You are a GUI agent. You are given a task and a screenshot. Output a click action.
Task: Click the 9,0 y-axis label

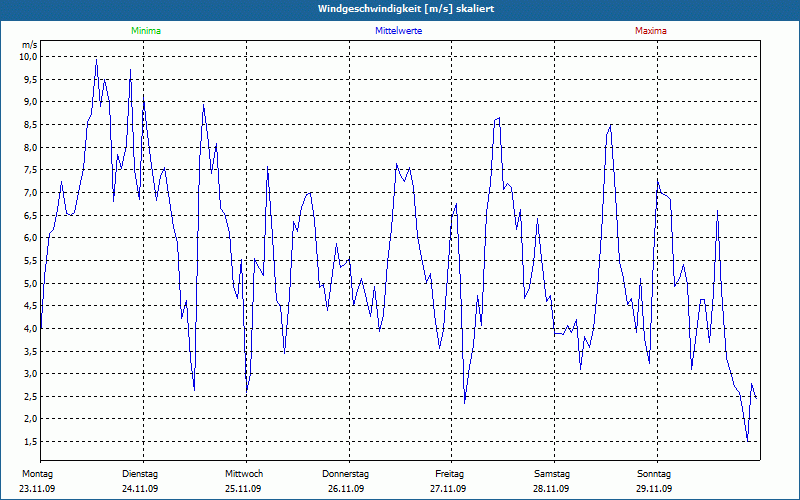tap(31, 102)
